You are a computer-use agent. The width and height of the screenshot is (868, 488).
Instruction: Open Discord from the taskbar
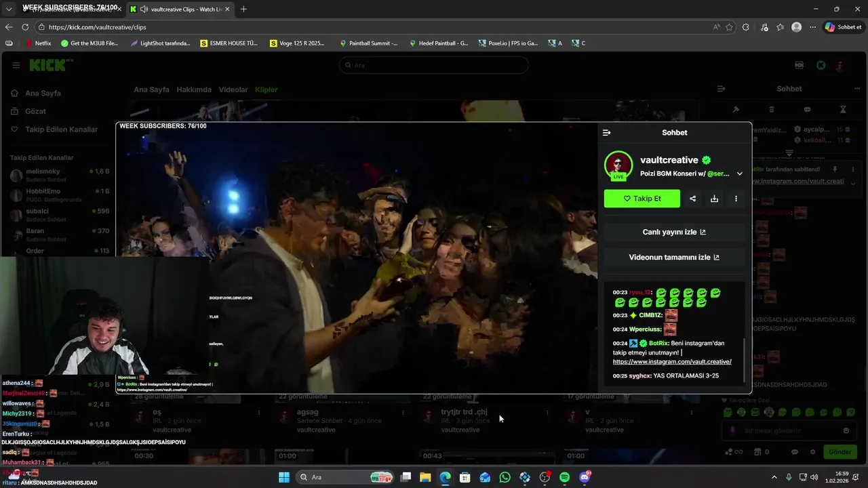pos(585,477)
